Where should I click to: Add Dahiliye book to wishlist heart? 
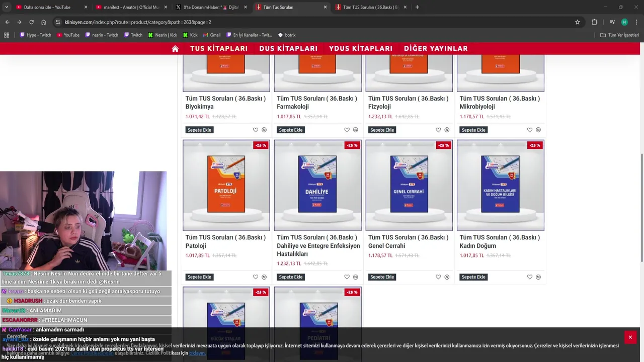point(347,277)
